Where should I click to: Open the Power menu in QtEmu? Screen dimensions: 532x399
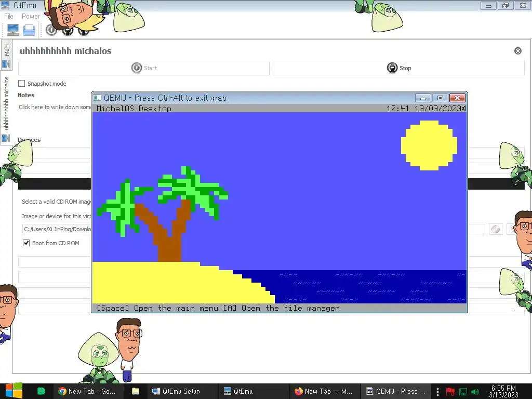pos(31,16)
